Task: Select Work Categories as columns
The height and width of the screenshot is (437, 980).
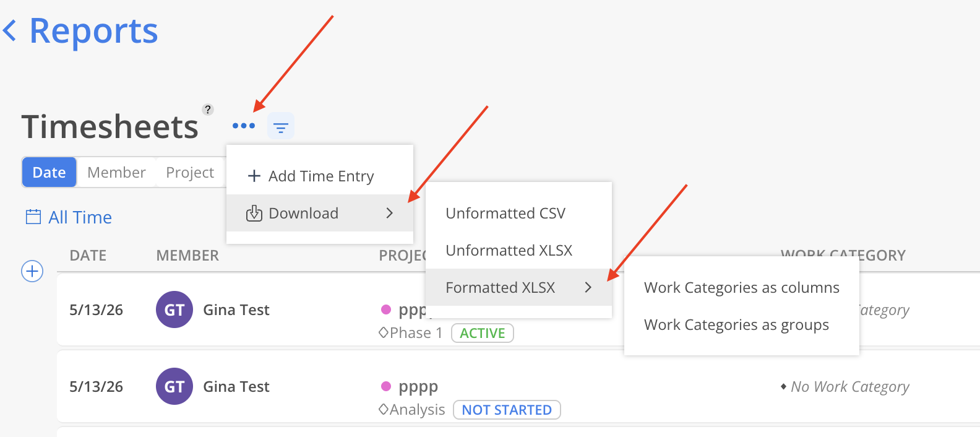Action: click(x=742, y=287)
